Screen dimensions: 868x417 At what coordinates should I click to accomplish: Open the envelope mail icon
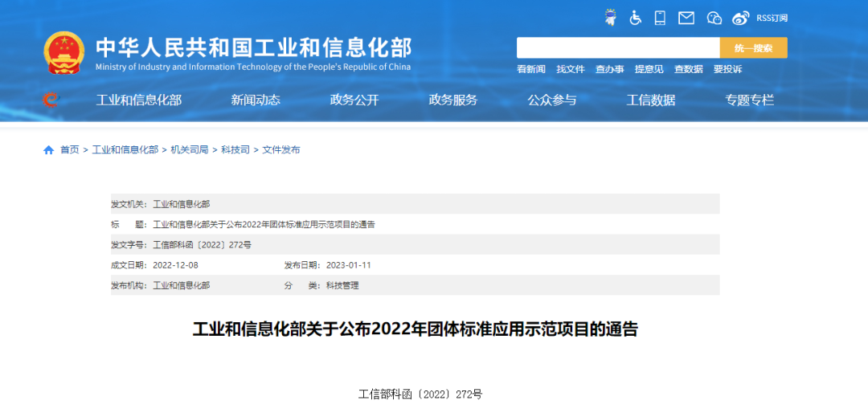coord(686,18)
